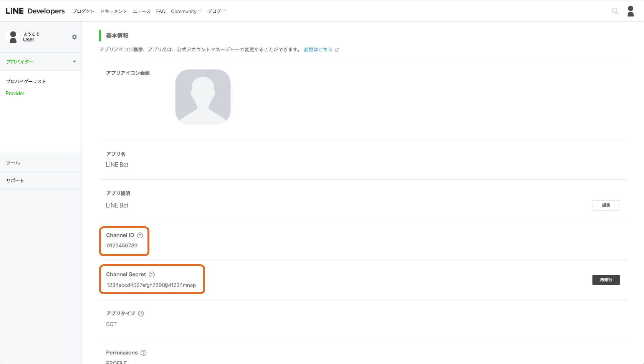Screen dimensions: 644x364
Task: Open the account profile icon in header
Action: 631,11
